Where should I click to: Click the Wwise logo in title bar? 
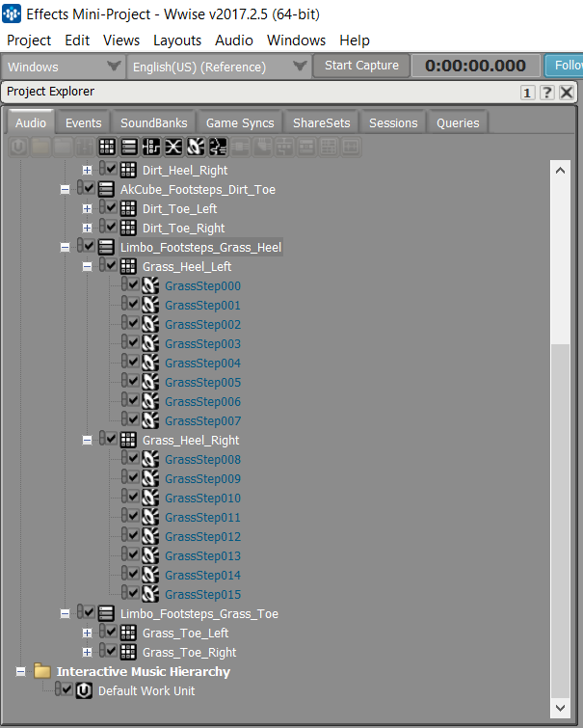12,13
